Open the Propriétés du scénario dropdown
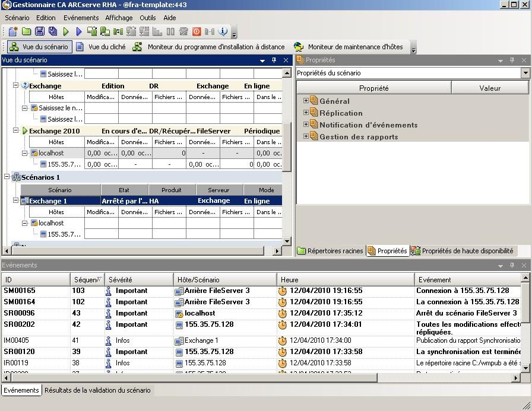Image resolution: width=532 pixels, height=411 pixels. pyautogui.click(x=525, y=73)
